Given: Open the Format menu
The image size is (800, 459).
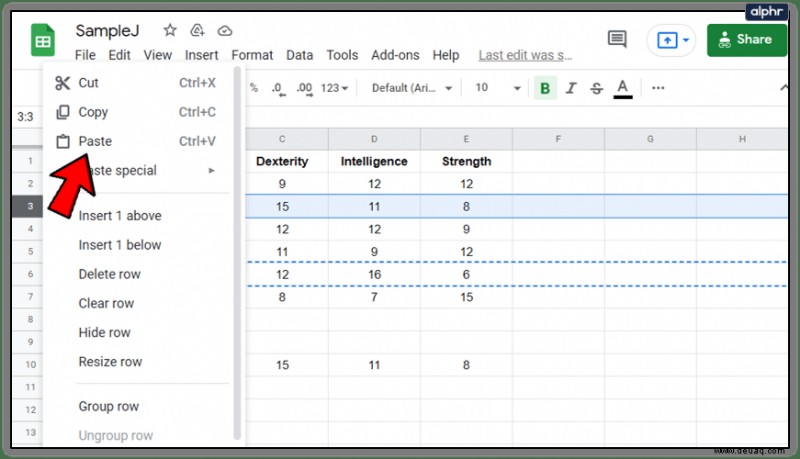Looking at the screenshot, I should click(x=252, y=55).
